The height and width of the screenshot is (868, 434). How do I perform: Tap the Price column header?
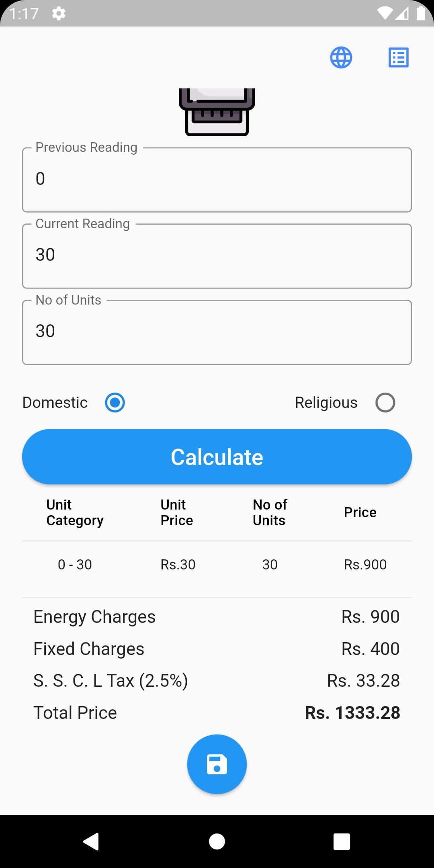click(x=360, y=512)
